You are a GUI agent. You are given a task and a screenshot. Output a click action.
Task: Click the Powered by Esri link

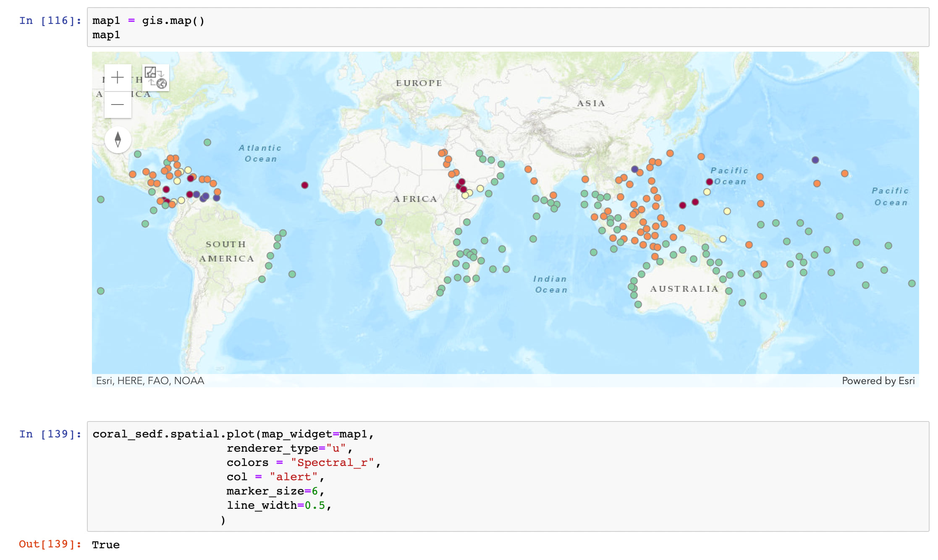click(x=878, y=381)
